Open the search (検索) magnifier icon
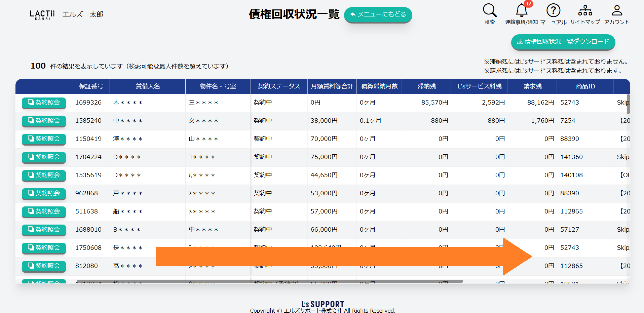 [x=490, y=11]
